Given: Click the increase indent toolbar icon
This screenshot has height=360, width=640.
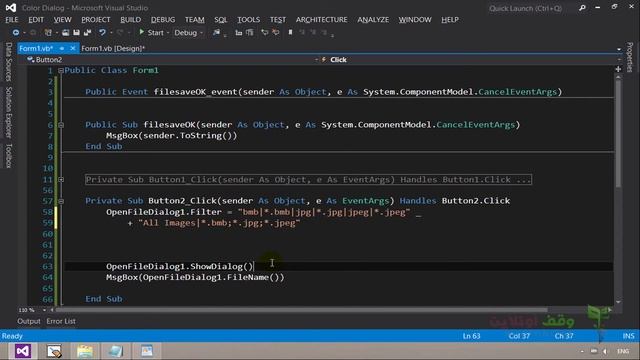Looking at the screenshot, I should (x=249, y=32).
